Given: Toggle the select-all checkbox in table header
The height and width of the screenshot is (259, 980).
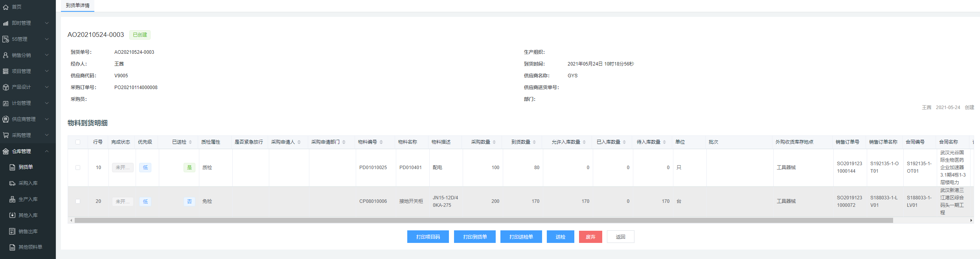Looking at the screenshot, I should pyautogui.click(x=78, y=142).
